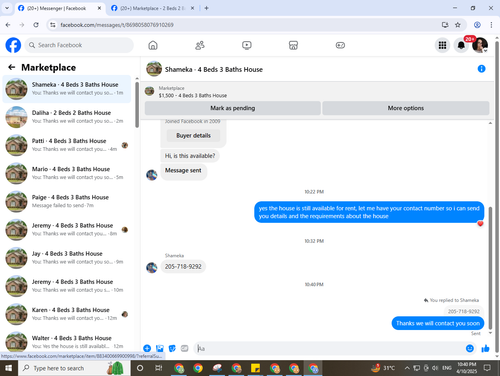Open Chrome three-dot menu

point(491,25)
